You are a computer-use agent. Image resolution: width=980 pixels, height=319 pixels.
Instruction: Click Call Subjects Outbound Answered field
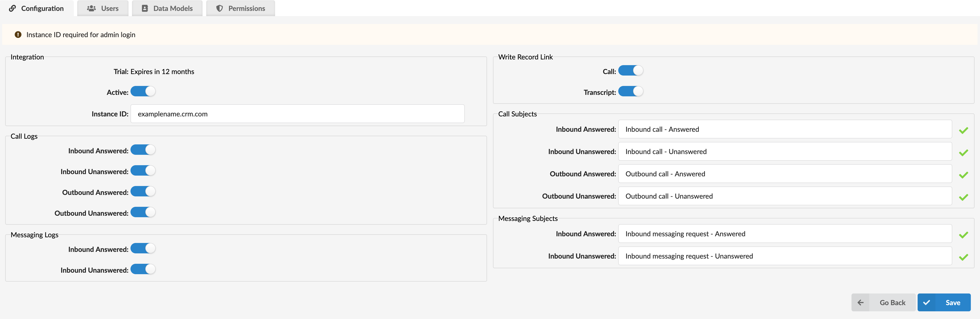pyautogui.click(x=785, y=174)
